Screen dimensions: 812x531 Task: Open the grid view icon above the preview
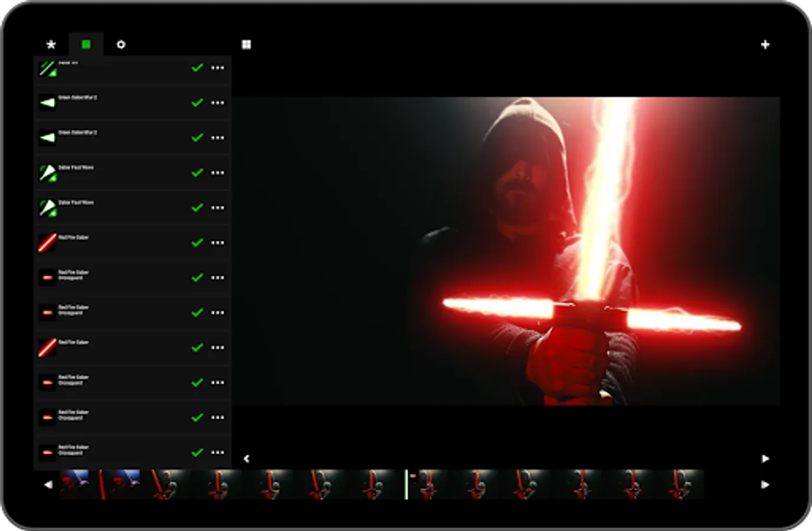tap(247, 44)
